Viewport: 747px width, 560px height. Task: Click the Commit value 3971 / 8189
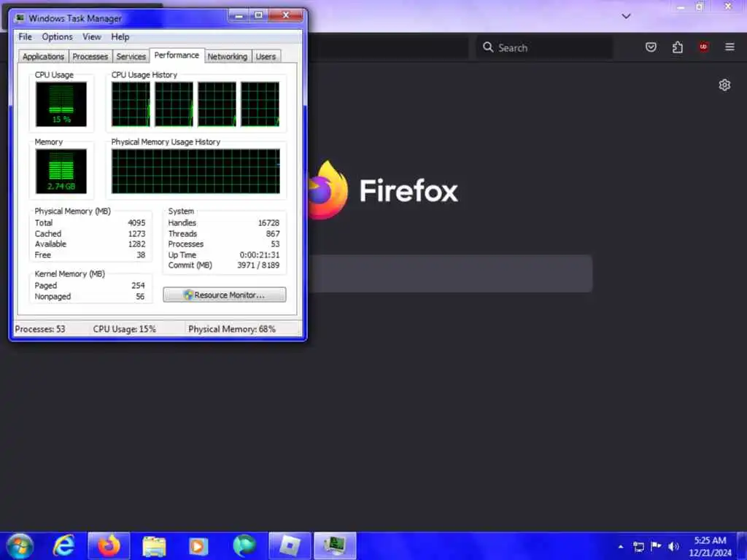tap(259, 265)
